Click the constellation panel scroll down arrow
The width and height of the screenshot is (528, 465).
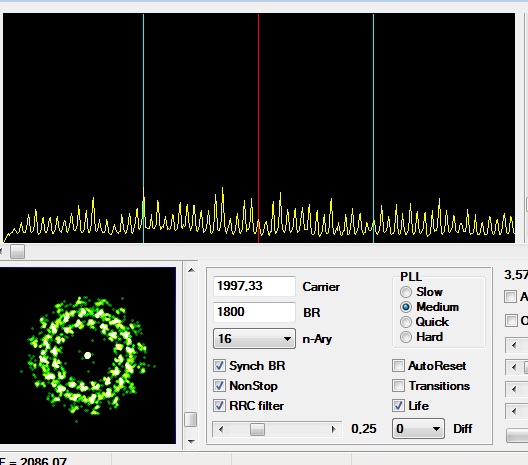click(x=191, y=441)
